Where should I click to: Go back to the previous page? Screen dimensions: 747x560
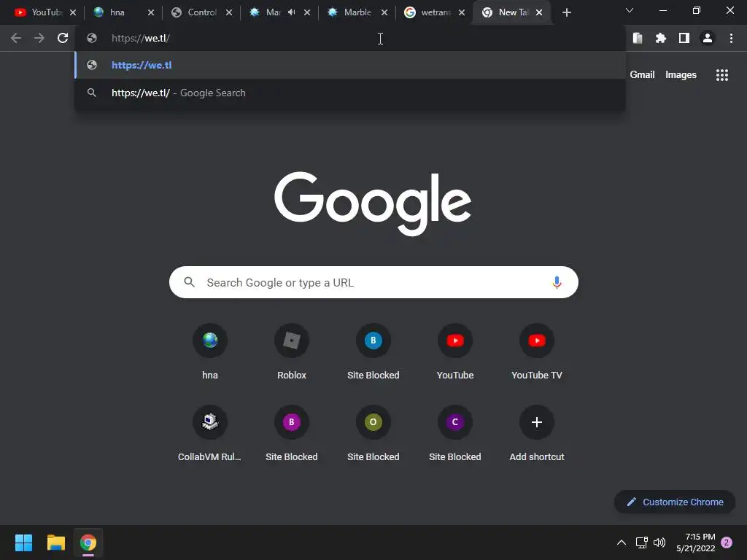tap(16, 38)
